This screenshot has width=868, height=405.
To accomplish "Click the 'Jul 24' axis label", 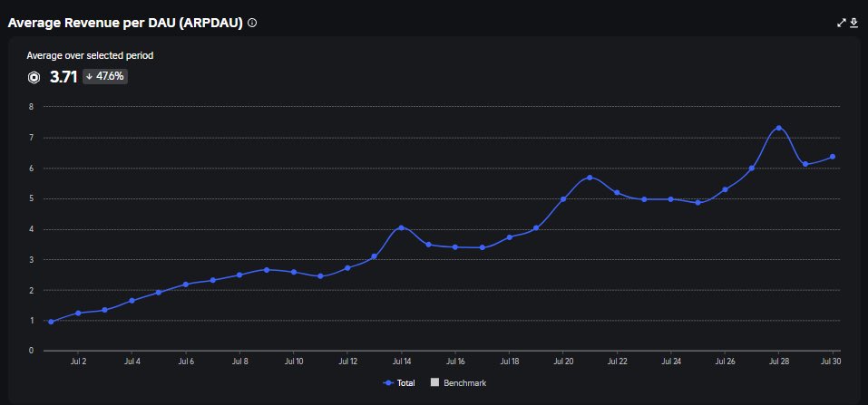I will [671, 362].
